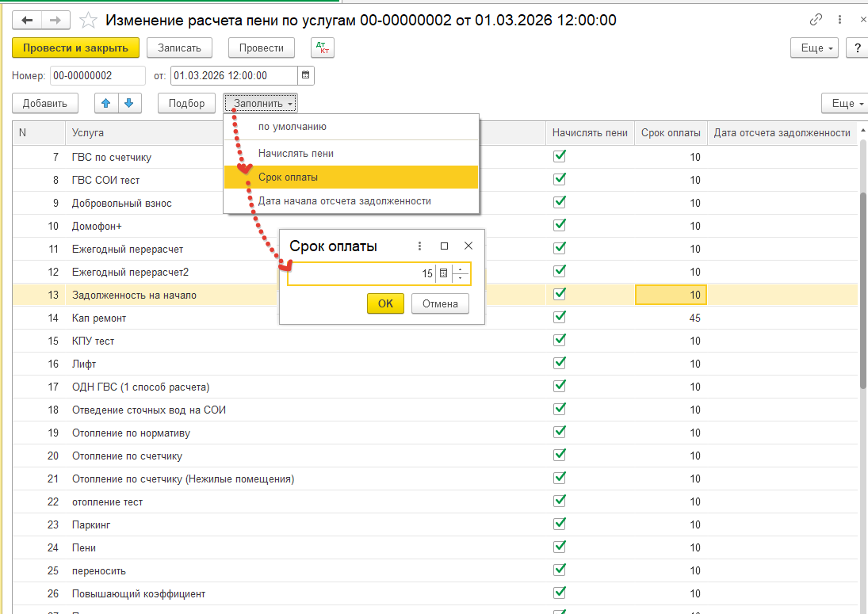
Task: Choose Дата начала отсчета задолженности option
Action: coord(344,201)
